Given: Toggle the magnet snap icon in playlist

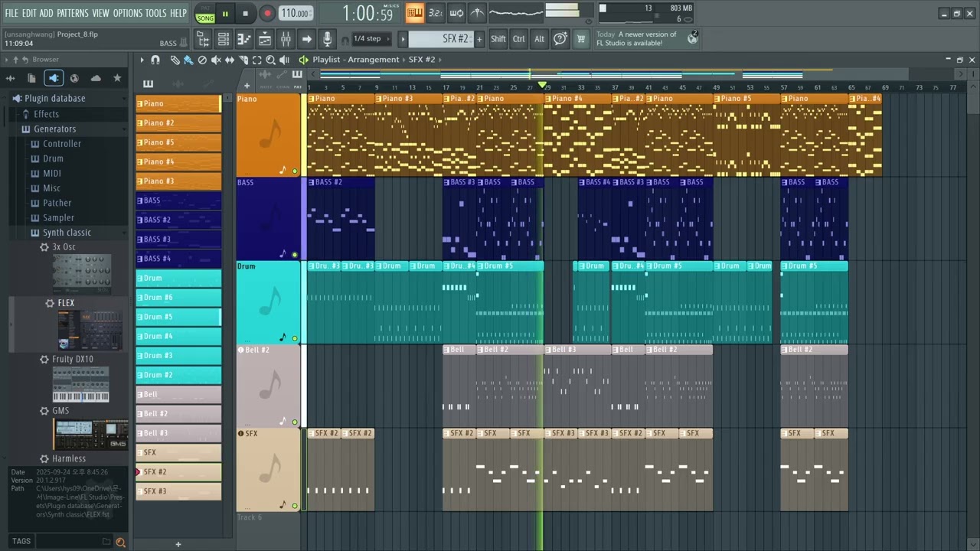Looking at the screenshot, I should pos(155,60).
